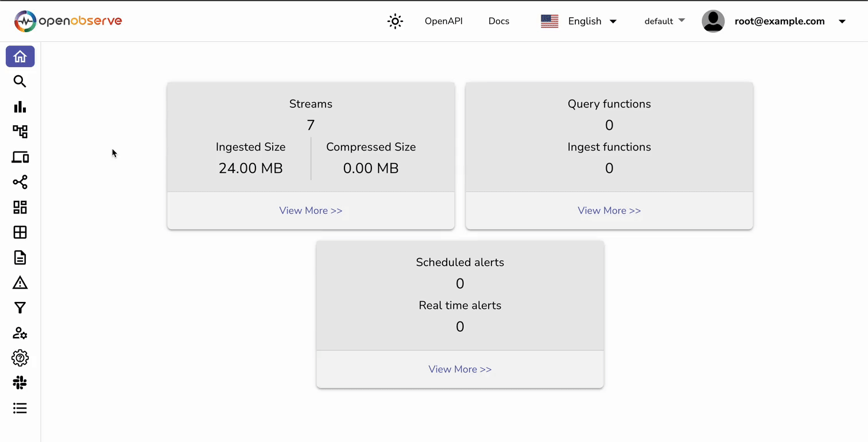Open the RUM monitoring icon
The image size is (868, 442).
click(x=20, y=157)
